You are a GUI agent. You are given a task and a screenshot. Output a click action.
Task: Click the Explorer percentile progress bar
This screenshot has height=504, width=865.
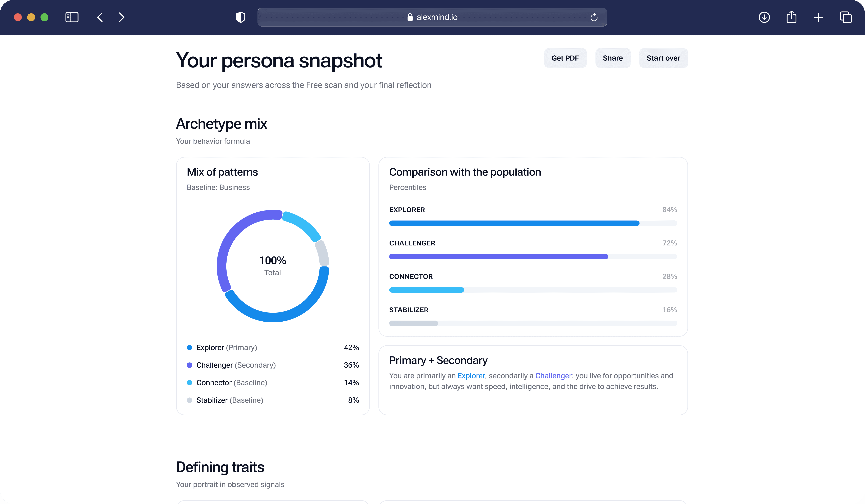(x=533, y=223)
